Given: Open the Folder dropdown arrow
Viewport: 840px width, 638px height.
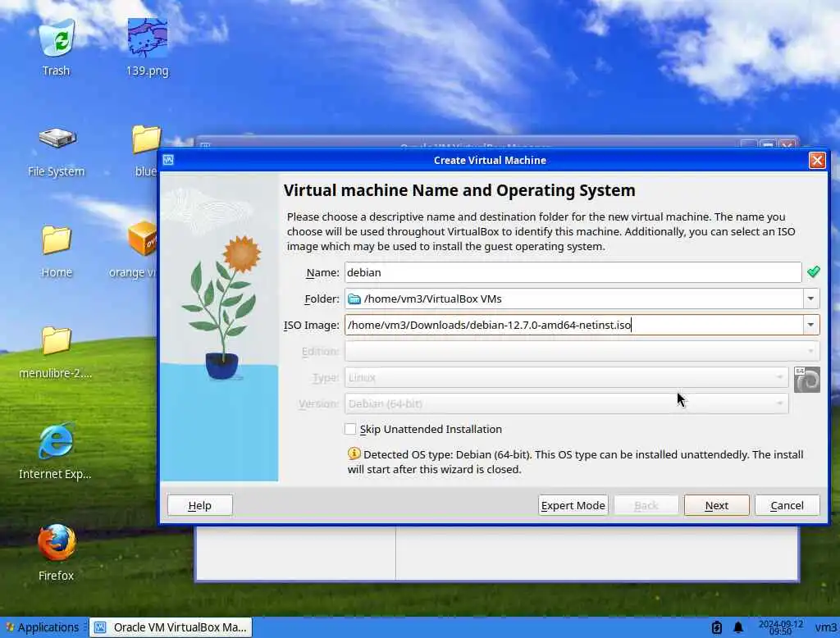Looking at the screenshot, I should click(810, 298).
